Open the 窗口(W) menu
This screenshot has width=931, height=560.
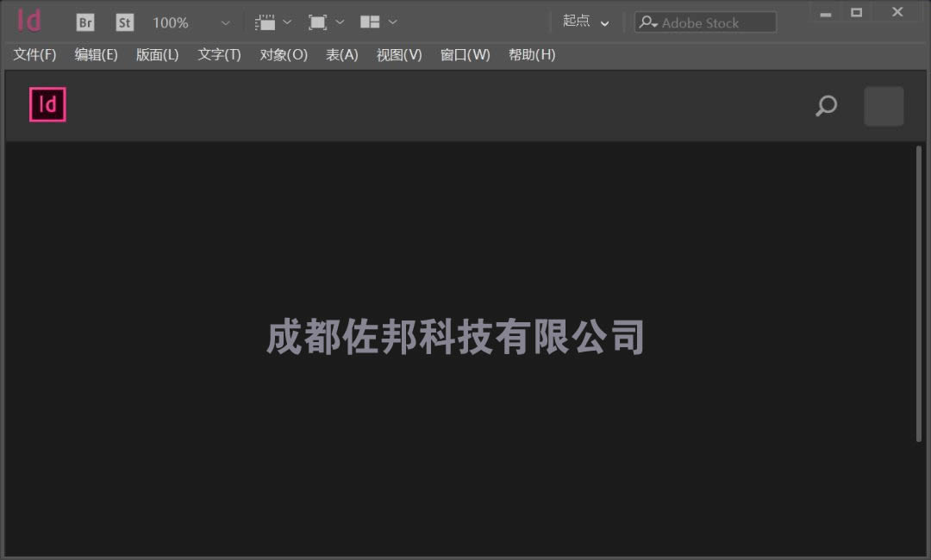coord(465,54)
